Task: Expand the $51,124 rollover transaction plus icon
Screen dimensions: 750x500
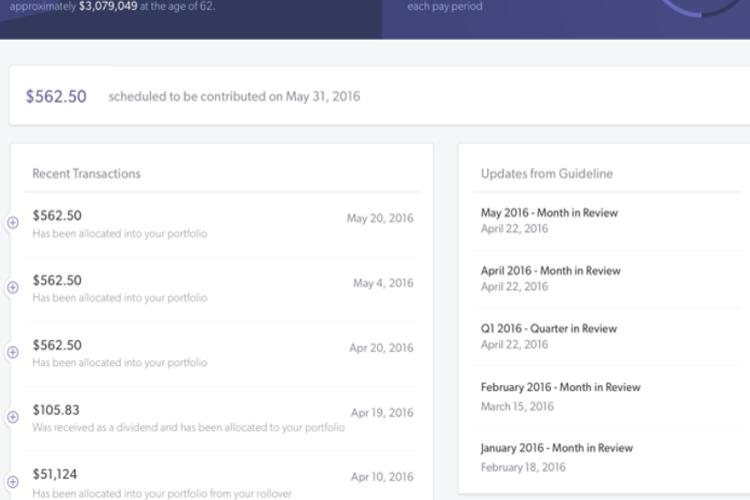Action: (x=13, y=482)
